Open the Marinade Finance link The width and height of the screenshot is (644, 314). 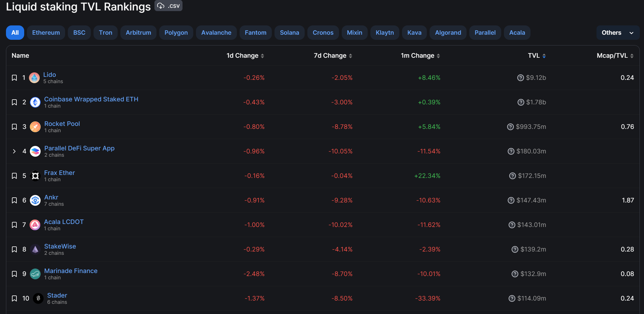pyautogui.click(x=71, y=271)
